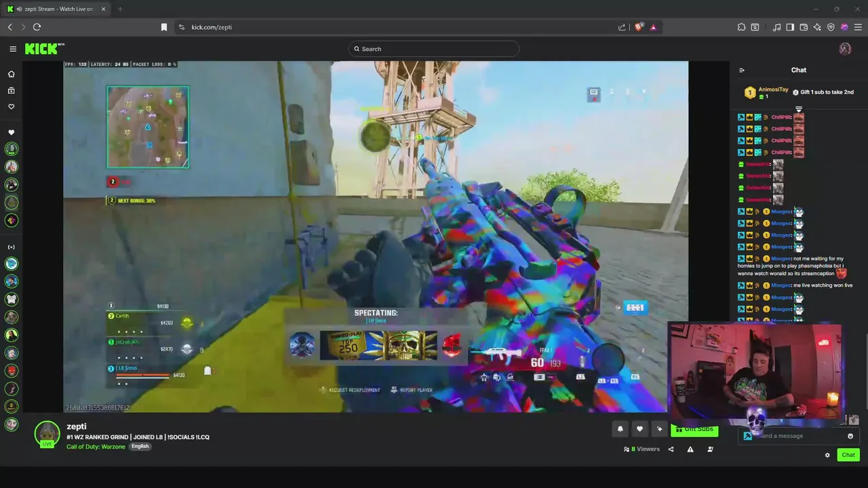Click the share stream icon
Viewport: 868px width, 488px height.
671,449
